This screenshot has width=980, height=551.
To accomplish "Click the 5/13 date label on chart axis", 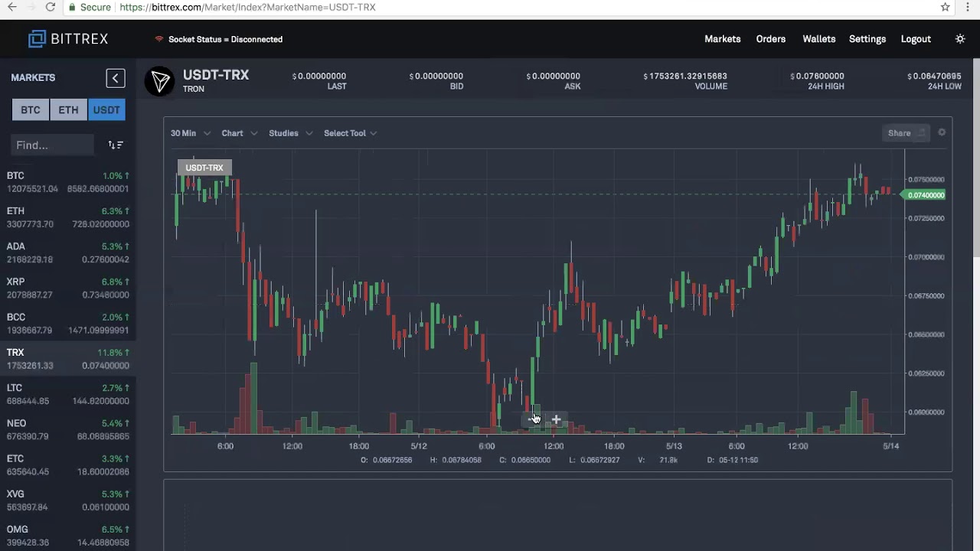I will point(674,446).
